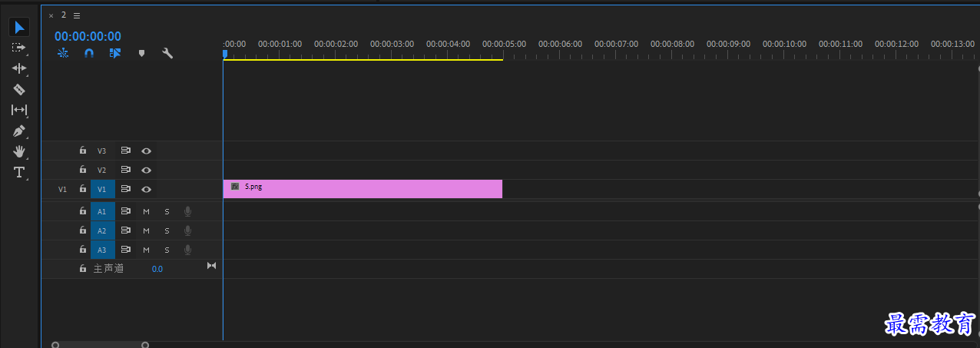This screenshot has height=348, width=980.
Task: Open Timeline Display Settings wrench
Action: [167, 53]
